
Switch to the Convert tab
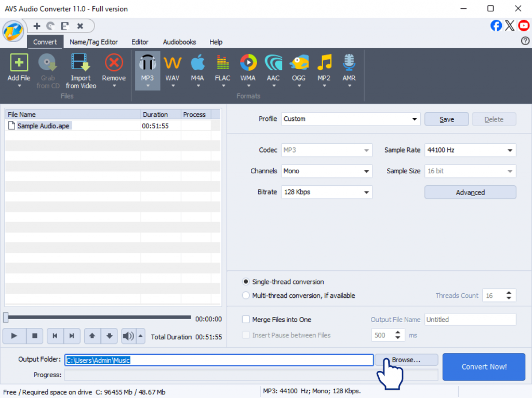[x=45, y=42]
